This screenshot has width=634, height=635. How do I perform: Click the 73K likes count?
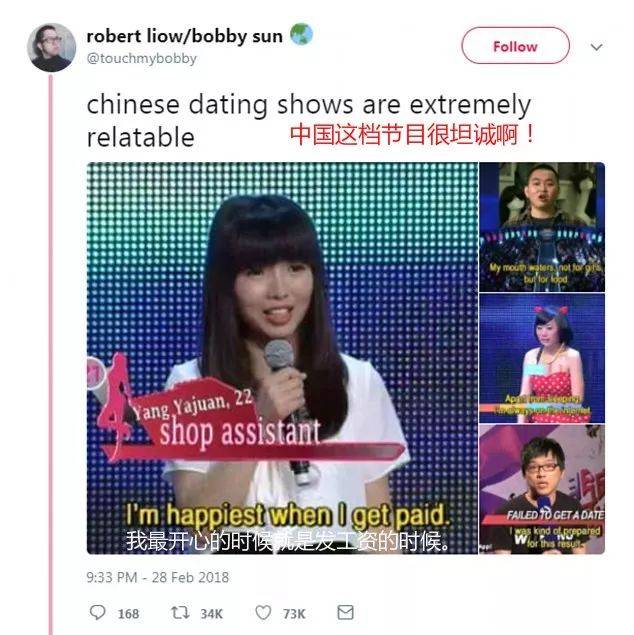(294, 614)
